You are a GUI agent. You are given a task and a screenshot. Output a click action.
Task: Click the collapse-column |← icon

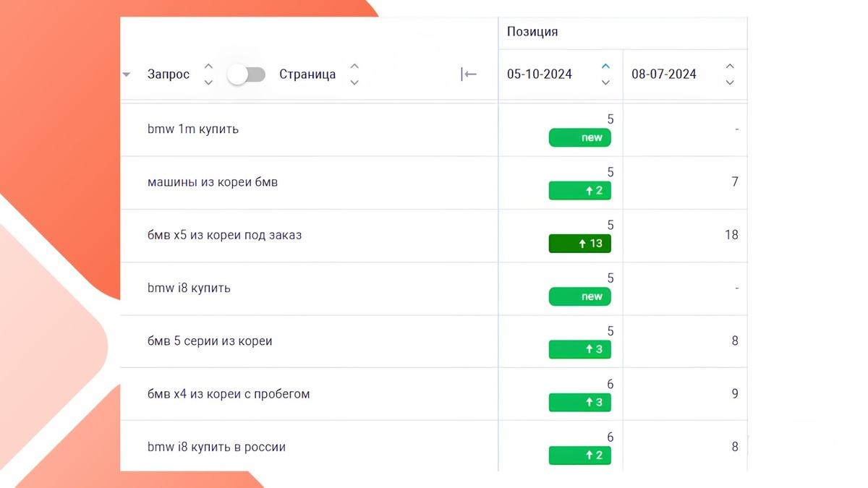point(469,74)
